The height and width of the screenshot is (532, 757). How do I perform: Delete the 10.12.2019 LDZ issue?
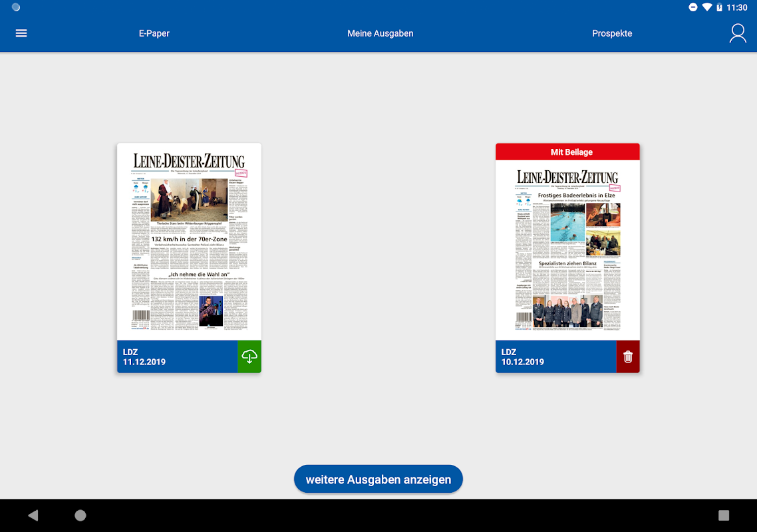[x=627, y=356]
